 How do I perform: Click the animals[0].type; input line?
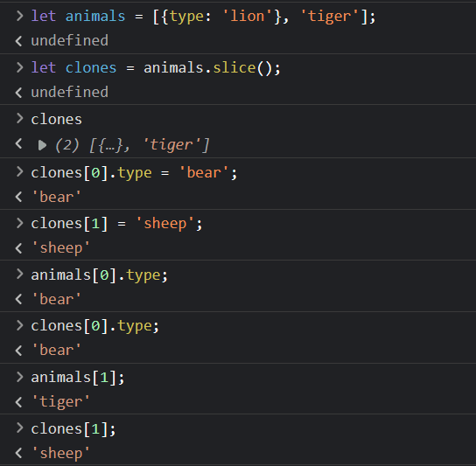[x=99, y=275]
